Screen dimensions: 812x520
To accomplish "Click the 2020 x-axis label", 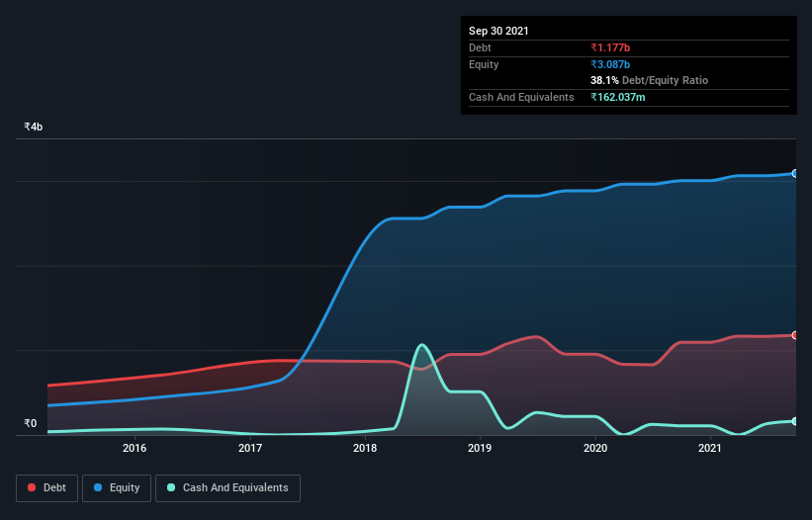I will coord(595,448).
